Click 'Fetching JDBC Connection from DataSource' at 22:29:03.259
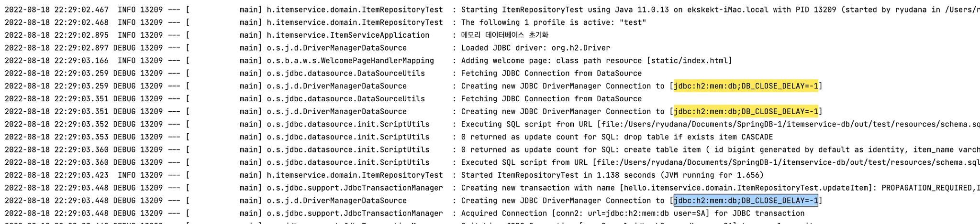Image resolution: width=980 pixels, height=224 pixels. point(551,73)
